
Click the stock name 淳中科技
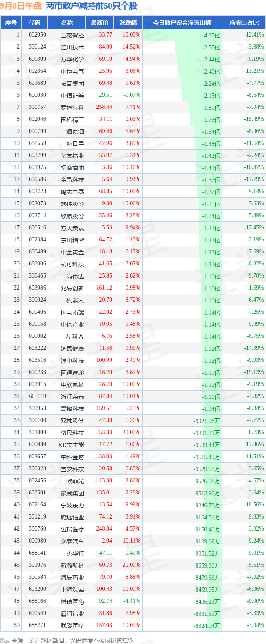tap(72, 360)
